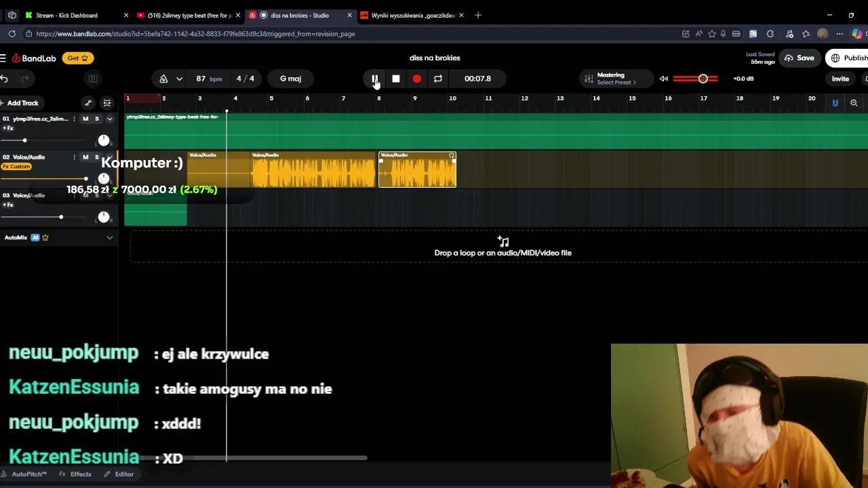The image size is (868, 488).
Task: Open the automation curve tool
Action: 88,103
